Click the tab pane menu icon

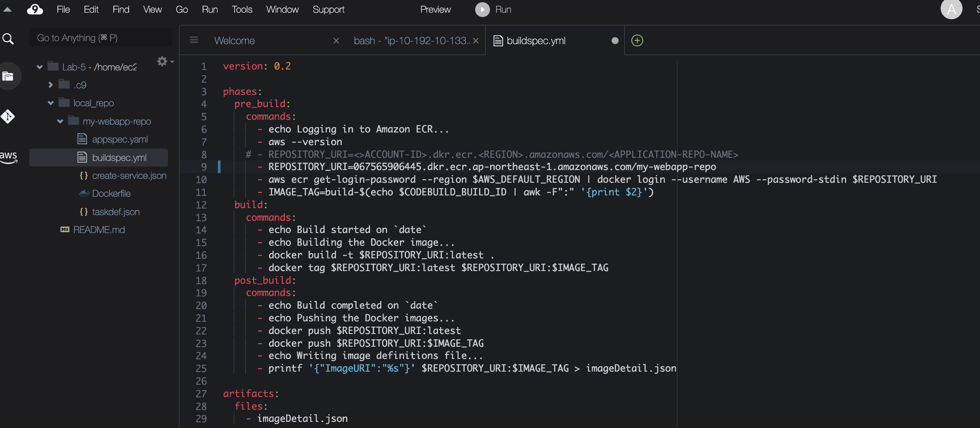(194, 40)
